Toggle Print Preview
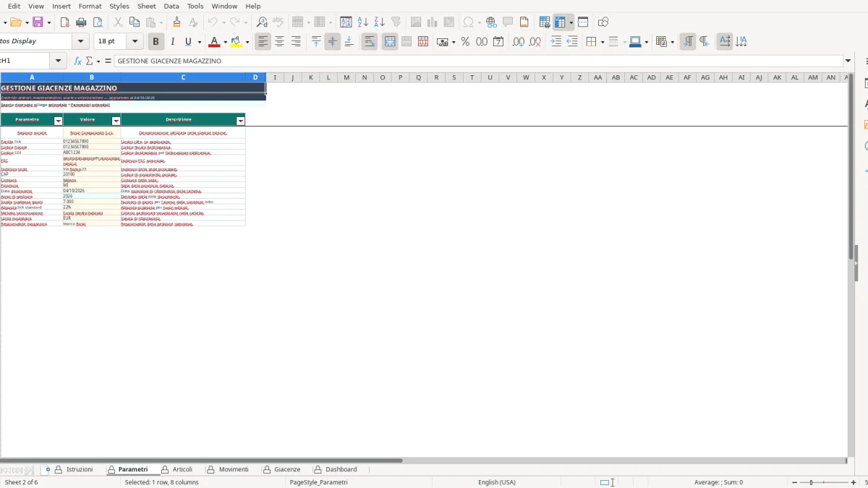Image resolution: width=868 pixels, height=488 pixels. click(x=98, y=22)
